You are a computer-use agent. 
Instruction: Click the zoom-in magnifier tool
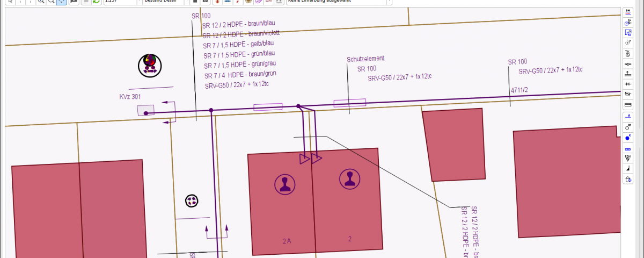41,2
